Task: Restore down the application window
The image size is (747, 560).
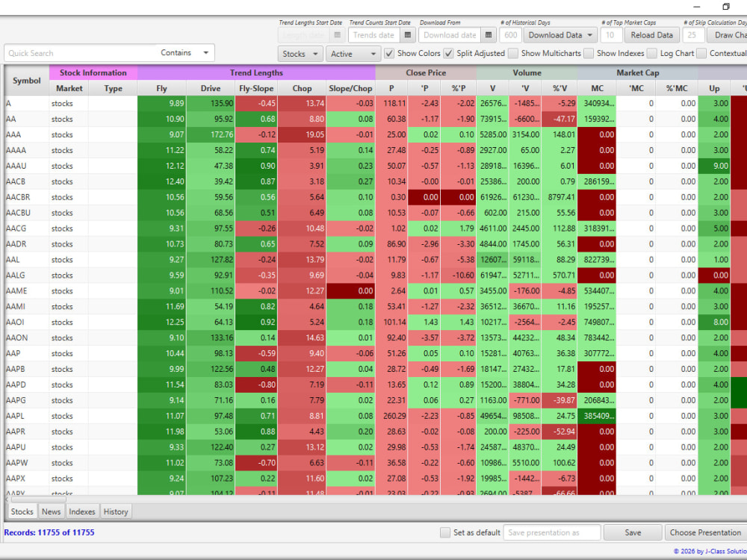Action: tap(725, 7)
